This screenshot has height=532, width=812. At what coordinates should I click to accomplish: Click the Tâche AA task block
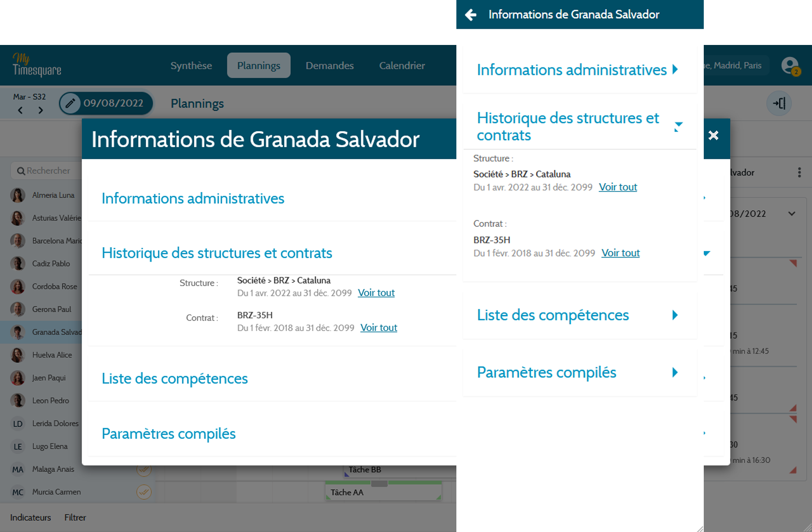coord(383,491)
